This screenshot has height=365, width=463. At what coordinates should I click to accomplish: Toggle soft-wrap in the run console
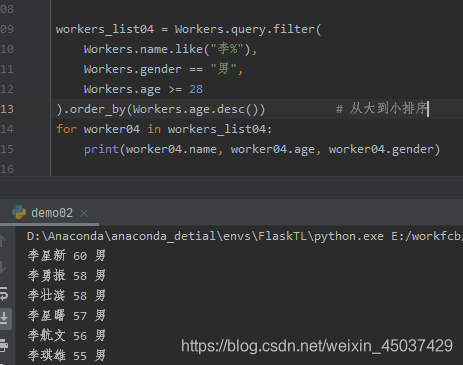pyautogui.click(x=4, y=295)
